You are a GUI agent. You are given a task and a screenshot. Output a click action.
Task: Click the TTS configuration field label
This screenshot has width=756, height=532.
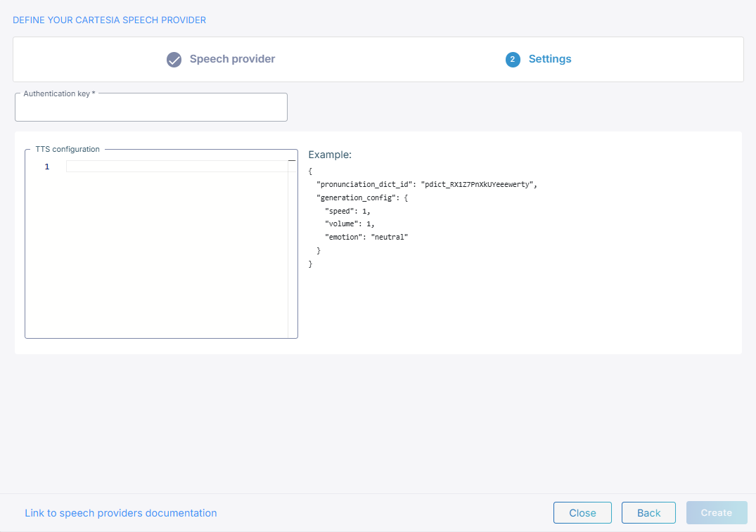point(68,150)
